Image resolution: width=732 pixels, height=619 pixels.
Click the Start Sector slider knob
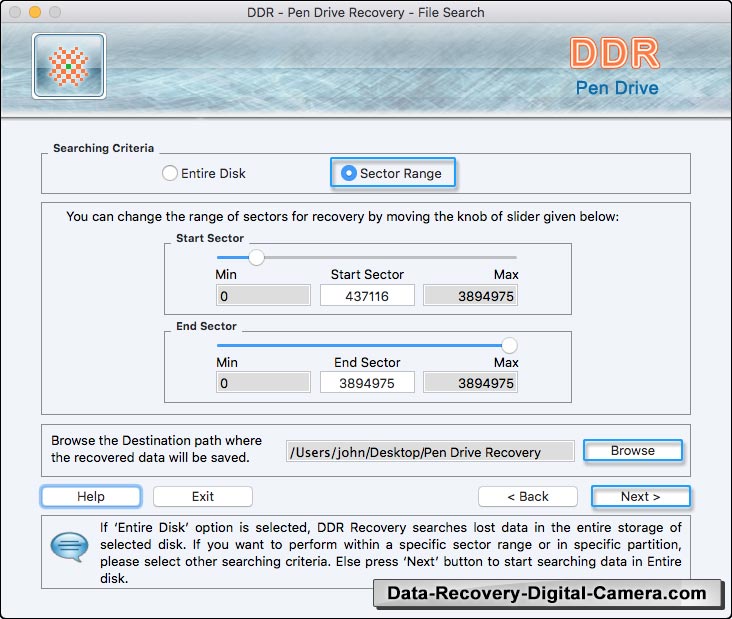(x=256, y=257)
